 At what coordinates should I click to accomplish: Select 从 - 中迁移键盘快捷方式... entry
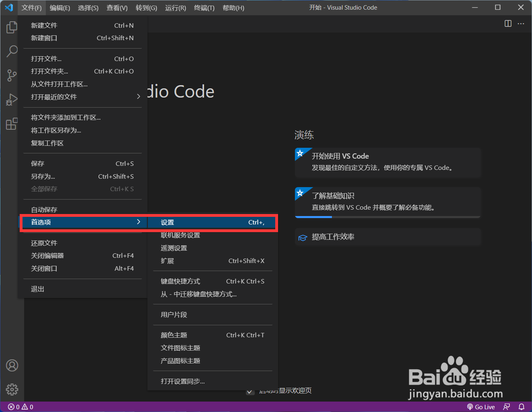(x=212, y=294)
